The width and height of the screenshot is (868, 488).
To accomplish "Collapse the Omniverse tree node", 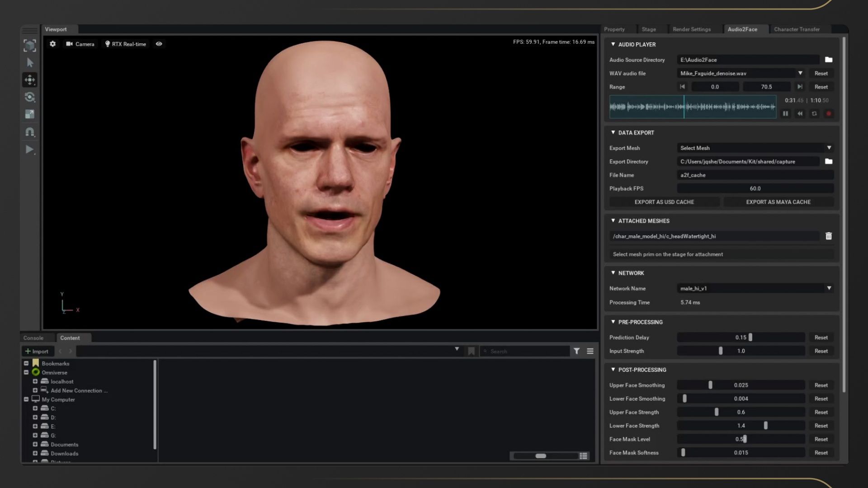I will click(26, 372).
